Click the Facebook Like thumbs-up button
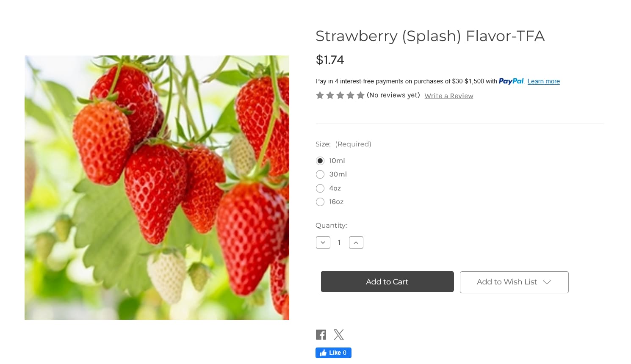The height and width of the screenshot is (364, 631). [333, 353]
